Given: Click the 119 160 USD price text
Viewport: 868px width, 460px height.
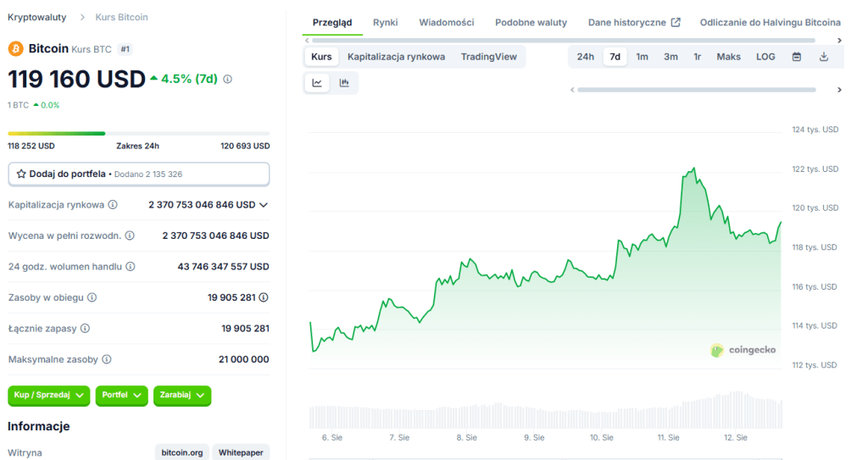Looking at the screenshot, I should (76, 79).
